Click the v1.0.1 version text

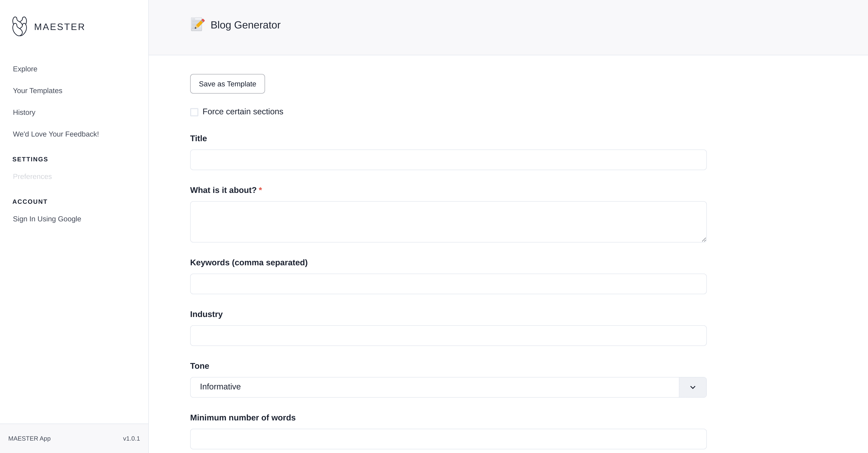pos(132,439)
